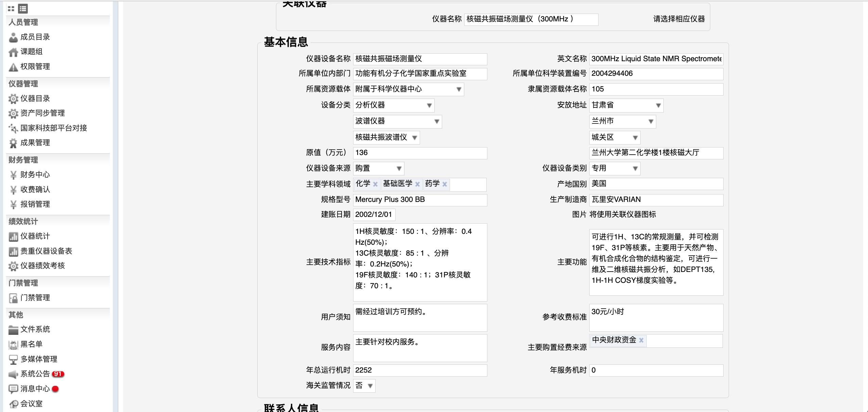The width and height of the screenshot is (868, 412).
Task: Click chart icon beside 贵重仪器设备表
Action: coord(13,251)
